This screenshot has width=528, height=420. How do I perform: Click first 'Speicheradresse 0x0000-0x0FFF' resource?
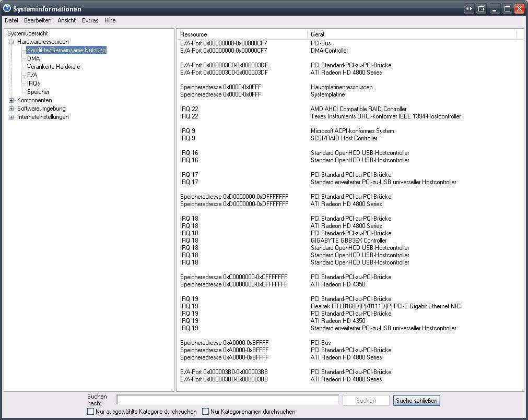coord(220,87)
